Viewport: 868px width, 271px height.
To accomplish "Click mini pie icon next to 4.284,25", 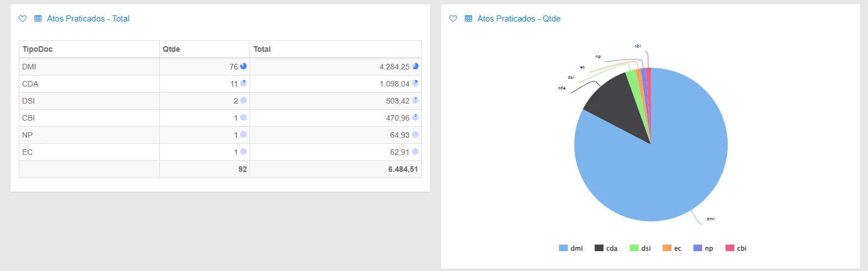I will click(x=415, y=66).
